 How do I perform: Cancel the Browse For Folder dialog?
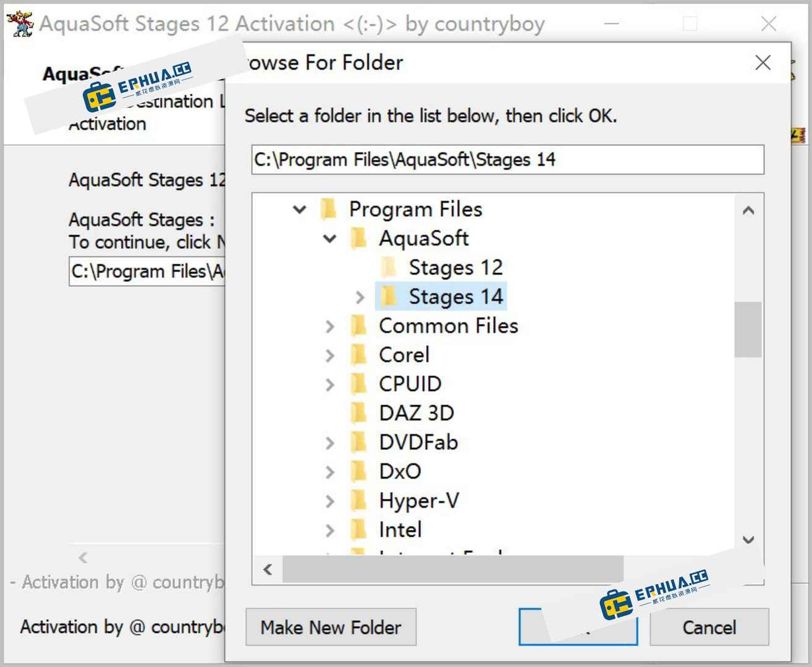coord(709,627)
